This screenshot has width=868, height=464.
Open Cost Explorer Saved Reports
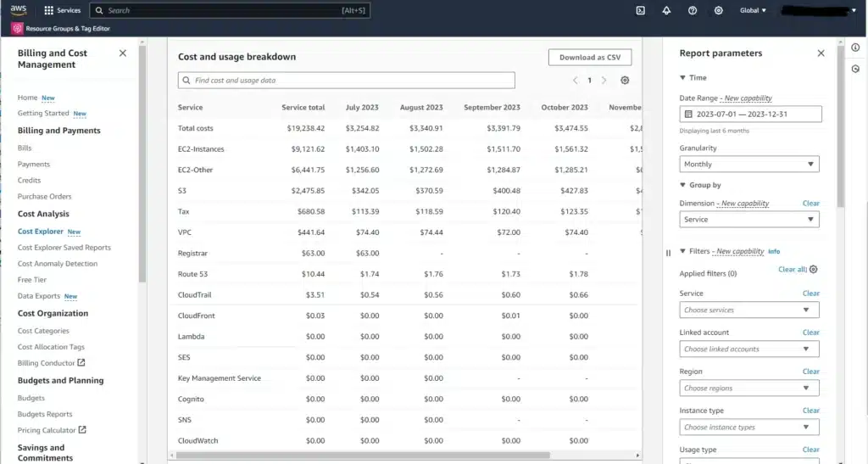64,248
